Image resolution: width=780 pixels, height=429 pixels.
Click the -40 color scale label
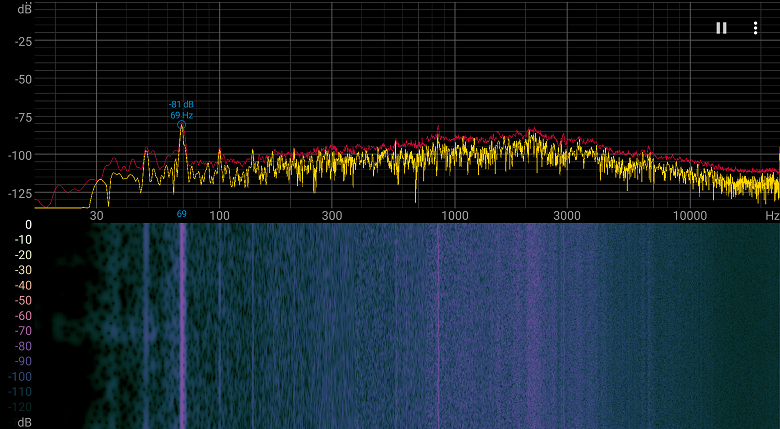[23, 286]
